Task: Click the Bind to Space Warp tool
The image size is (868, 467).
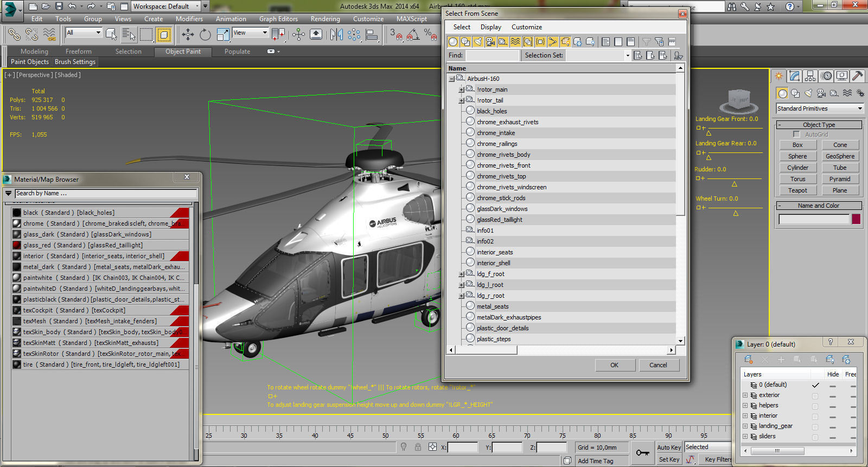Action: [49, 35]
